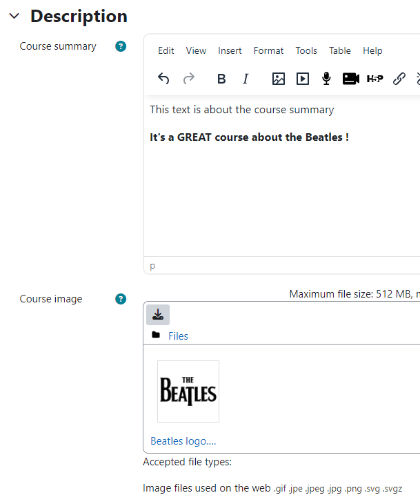This screenshot has height=504, width=420.
Task: Open help for Course summary
Action: click(x=121, y=46)
